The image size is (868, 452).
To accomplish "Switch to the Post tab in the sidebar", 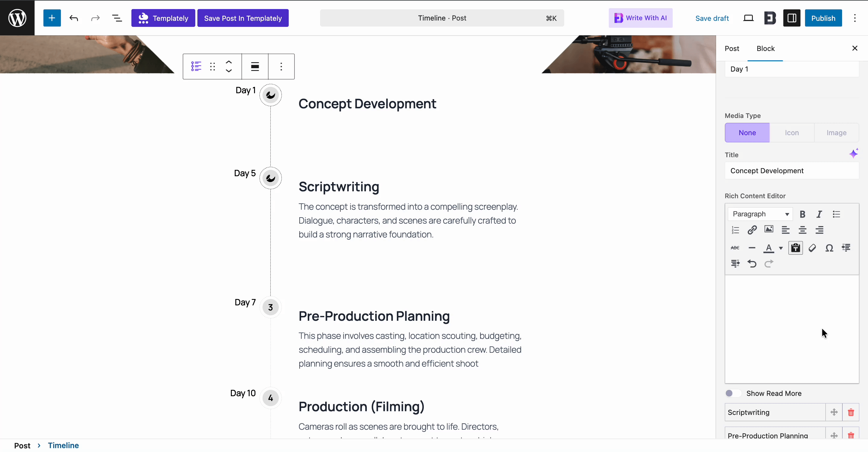I will coord(732,48).
